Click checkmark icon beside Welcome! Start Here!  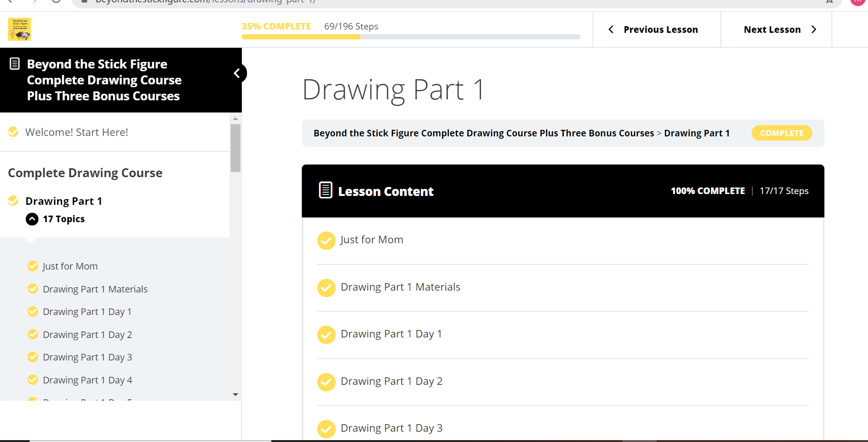pos(14,132)
